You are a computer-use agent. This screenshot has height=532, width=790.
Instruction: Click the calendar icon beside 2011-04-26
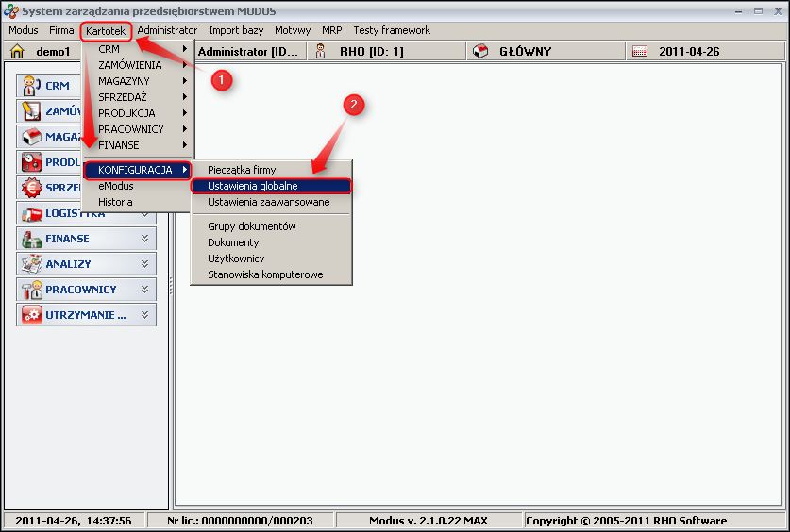pos(639,51)
